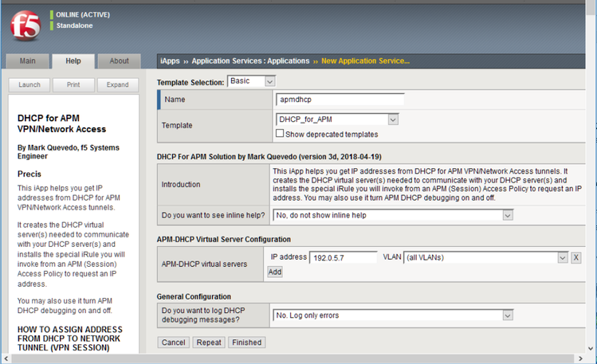This screenshot has height=364, width=597.
Task: Click the Name input field
Action: click(x=340, y=100)
